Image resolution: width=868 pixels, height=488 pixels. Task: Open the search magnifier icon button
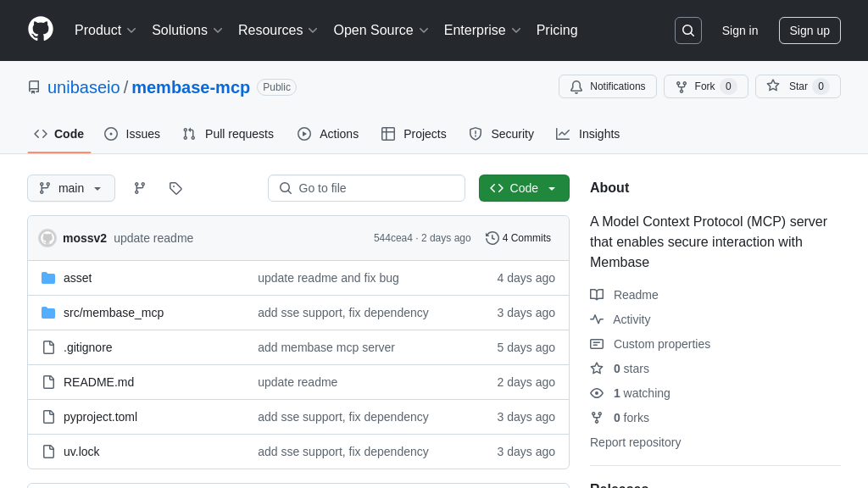[687, 30]
